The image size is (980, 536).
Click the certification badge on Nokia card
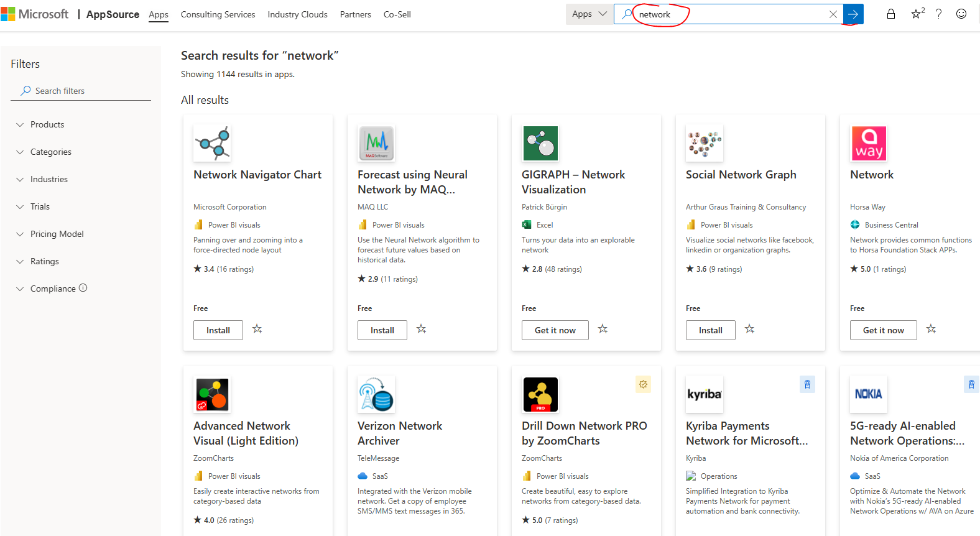[x=971, y=384]
